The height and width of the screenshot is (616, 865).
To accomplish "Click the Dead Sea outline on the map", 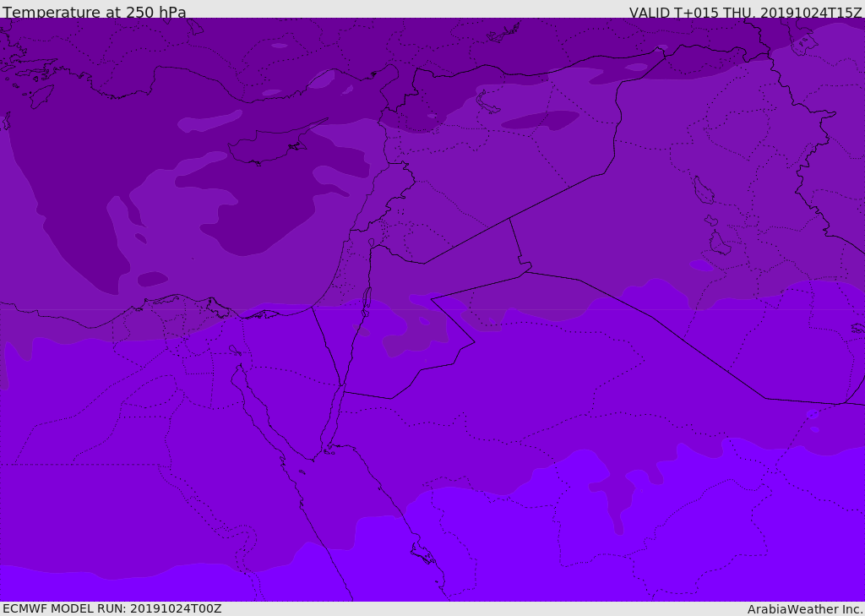I will click(367, 302).
